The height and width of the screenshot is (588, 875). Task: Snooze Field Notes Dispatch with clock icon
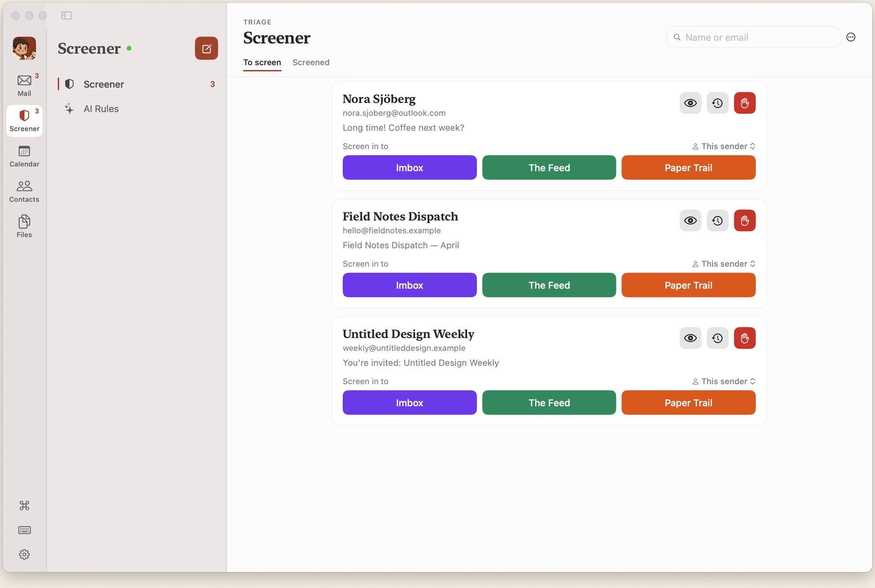(717, 221)
